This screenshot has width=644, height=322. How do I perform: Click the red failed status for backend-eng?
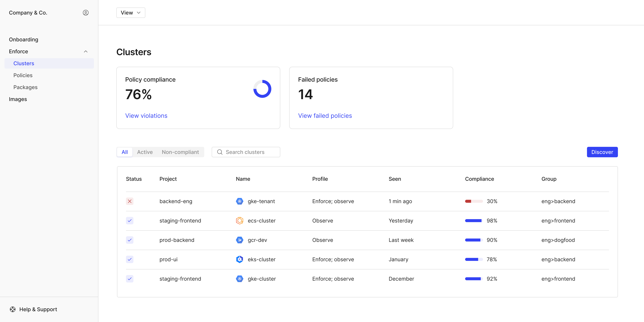(130, 201)
